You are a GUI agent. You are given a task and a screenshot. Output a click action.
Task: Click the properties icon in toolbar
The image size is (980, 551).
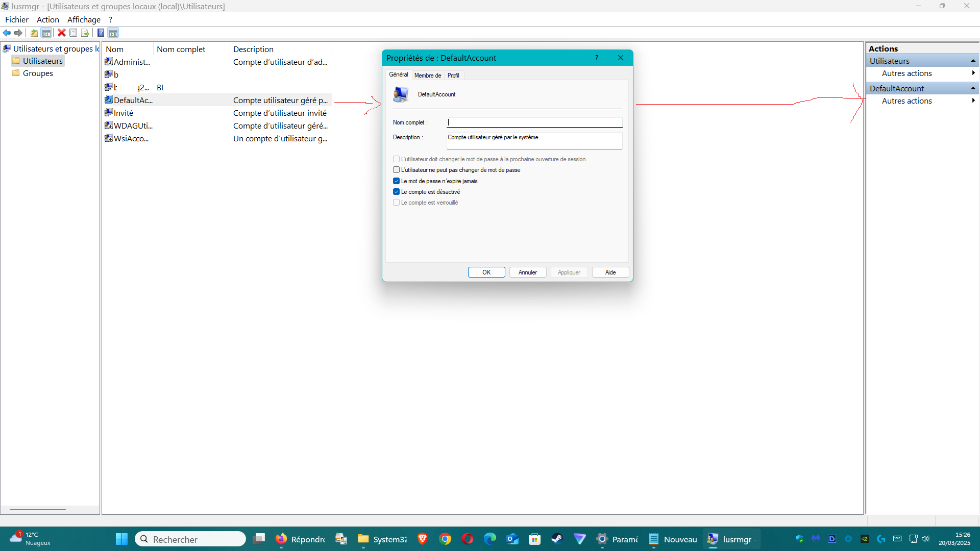pos(73,33)
